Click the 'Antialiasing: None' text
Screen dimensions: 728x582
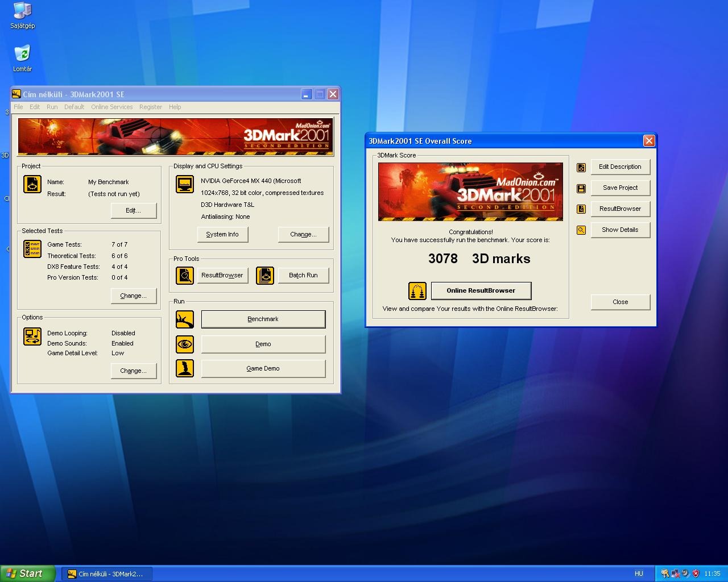225,217
